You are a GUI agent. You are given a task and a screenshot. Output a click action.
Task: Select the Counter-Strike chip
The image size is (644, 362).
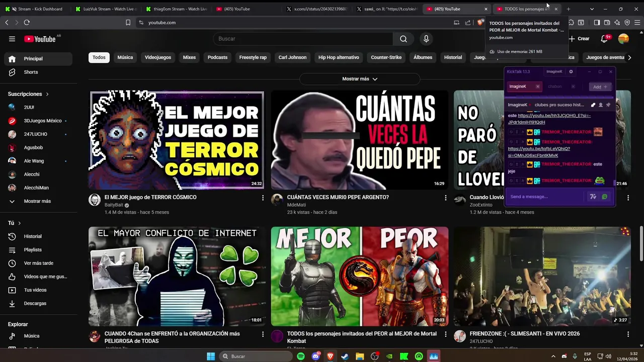point(386,57)
